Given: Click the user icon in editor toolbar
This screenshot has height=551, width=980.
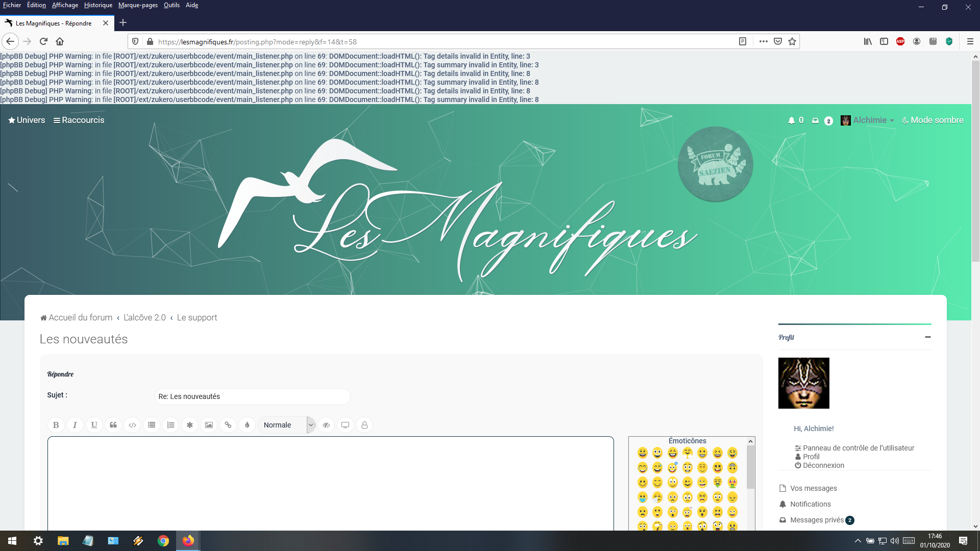Looking at the screenshot, I should coord(364,425).
